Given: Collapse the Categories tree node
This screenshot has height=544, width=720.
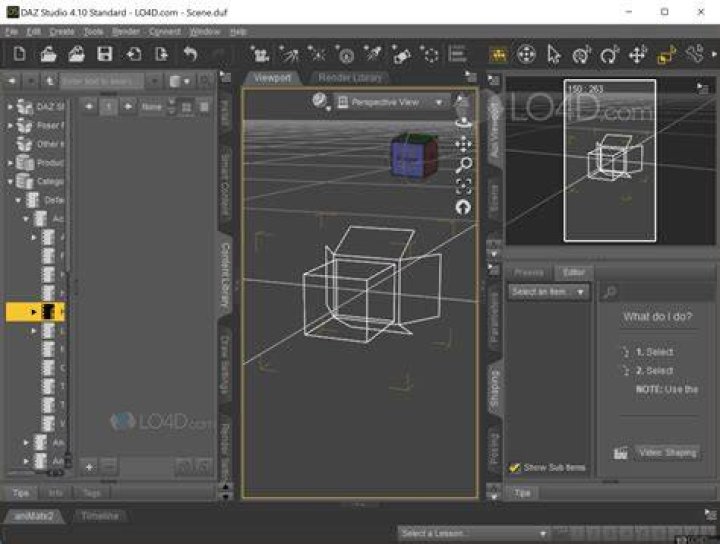Looking at the screenshot, I should click(x=10, y=181).
